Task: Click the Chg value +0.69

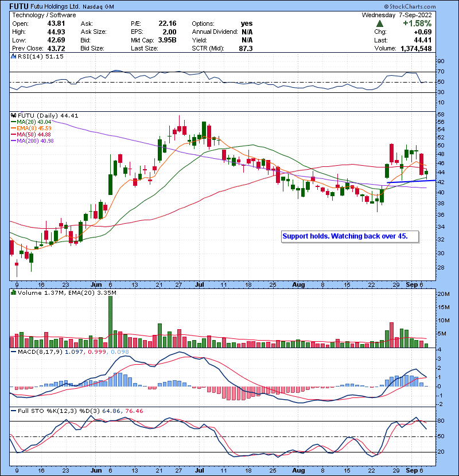Action: point(422,32)
